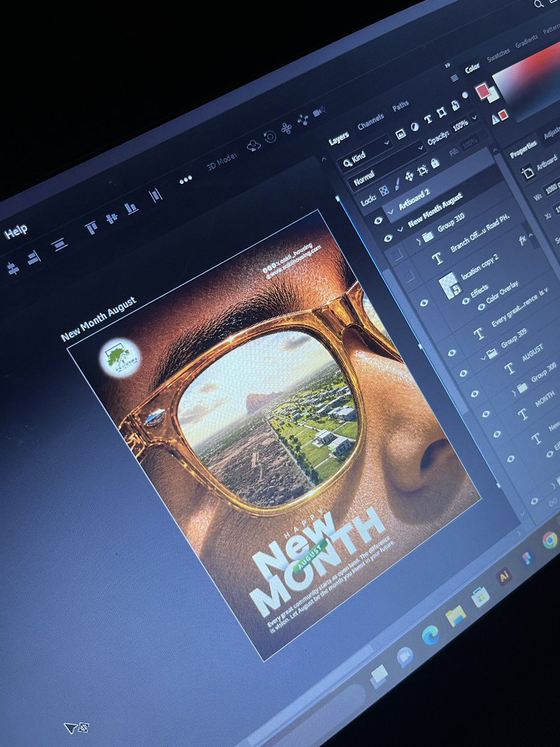Filter layers by shape layers icon

click(x=441, y=113)
